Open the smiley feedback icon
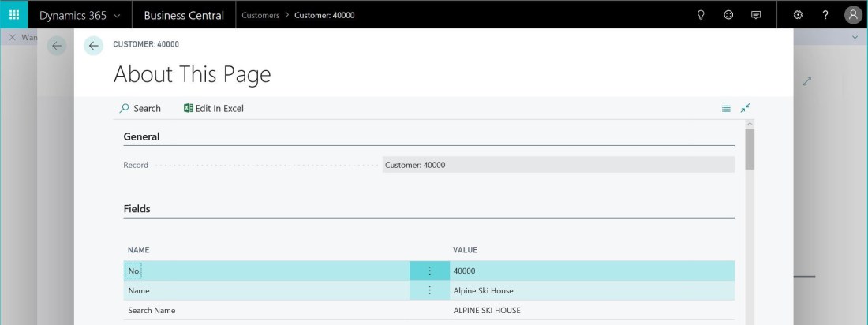 tap(728, 15)
